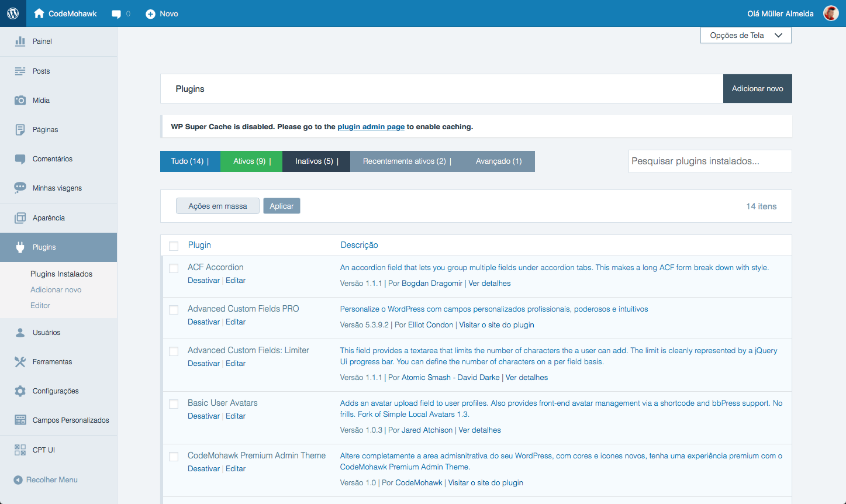Click the Posts sidebar icon
The height and width of the screenshot is (504, 846).
[x=20, y=71]
